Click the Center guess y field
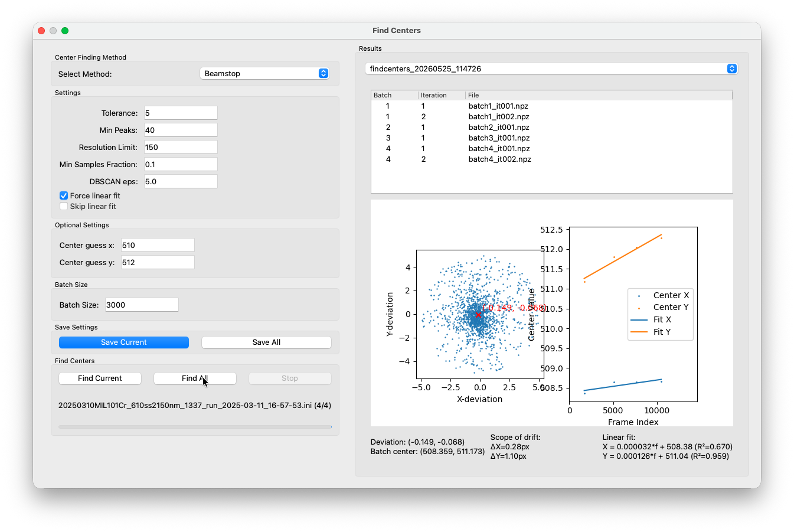Screen dimensions: 794x532 158,262
